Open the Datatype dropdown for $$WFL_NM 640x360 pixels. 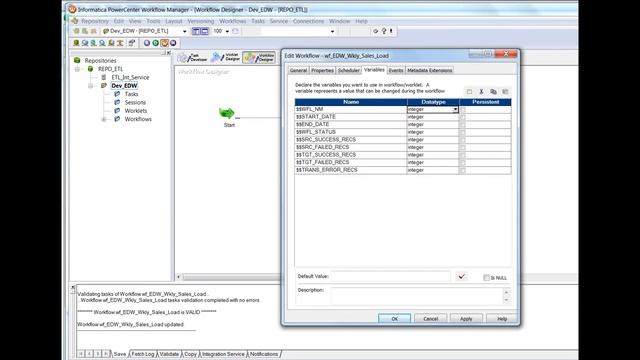click(x=455, y=109)
